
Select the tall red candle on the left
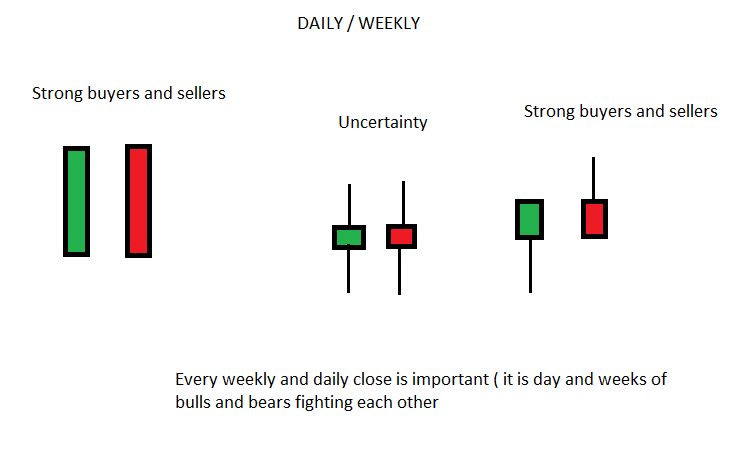coord(138,201)
